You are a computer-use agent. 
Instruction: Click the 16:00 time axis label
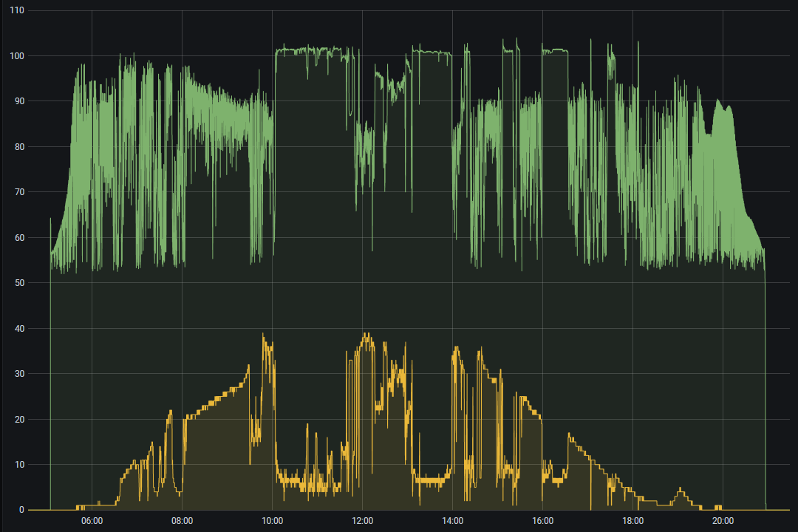click(542, 521)
